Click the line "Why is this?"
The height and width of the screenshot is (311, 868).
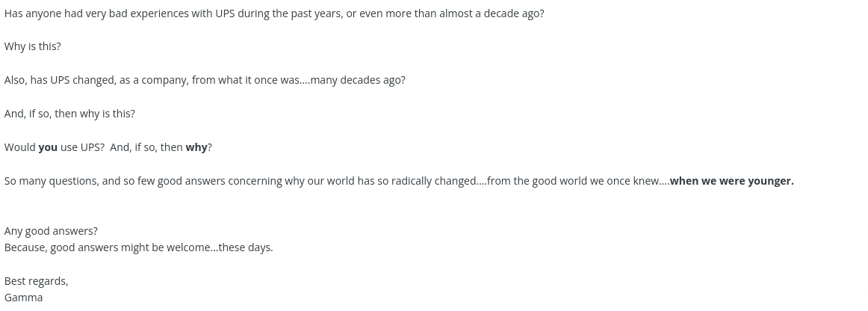tap(33, 46)
